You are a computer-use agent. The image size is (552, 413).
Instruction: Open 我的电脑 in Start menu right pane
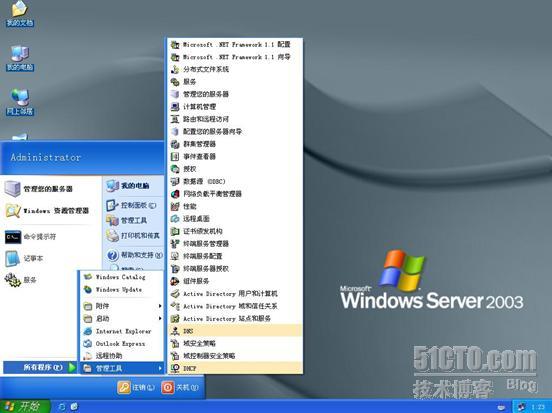tap(134, 186)
